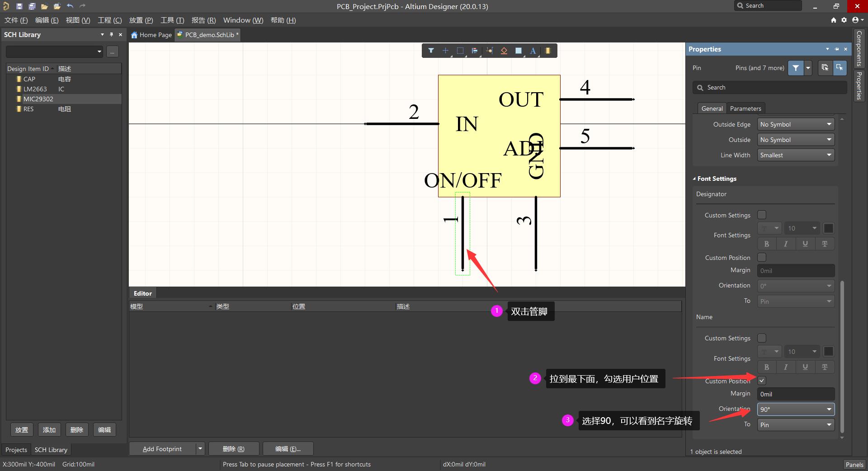Open the Outside Edge symbol dropdown
Viewport: 868px width, 471px height.
[x=796, y=124]
